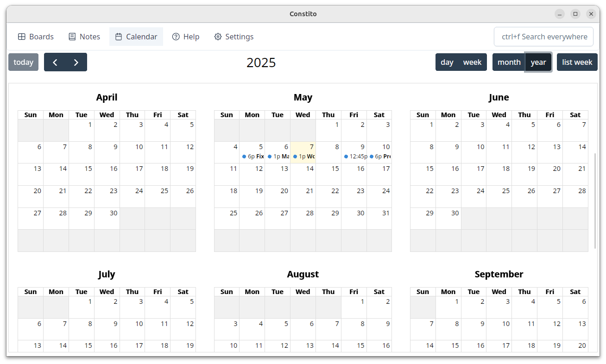The height and width of the screenshot is (364, 606).
Task: Switch to month view
Action: point(509,62)
